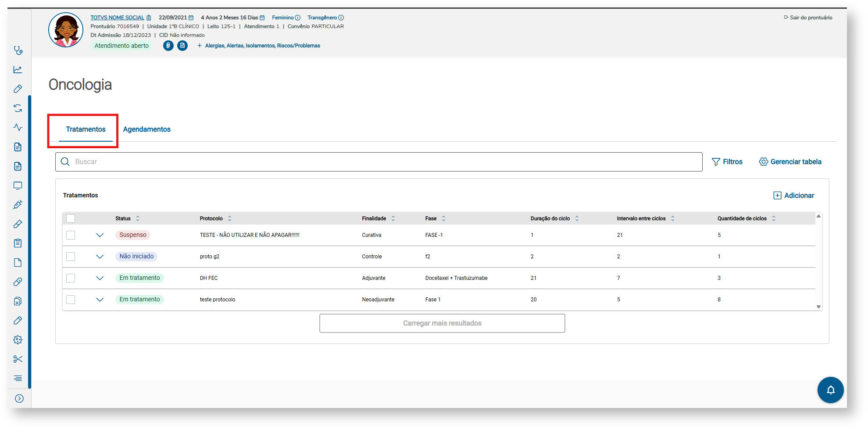Click the vital signs pulse icon
Image resolution: width=868 pixels, height=429 pixels.
pyautogui.click(x=18, y=128)
